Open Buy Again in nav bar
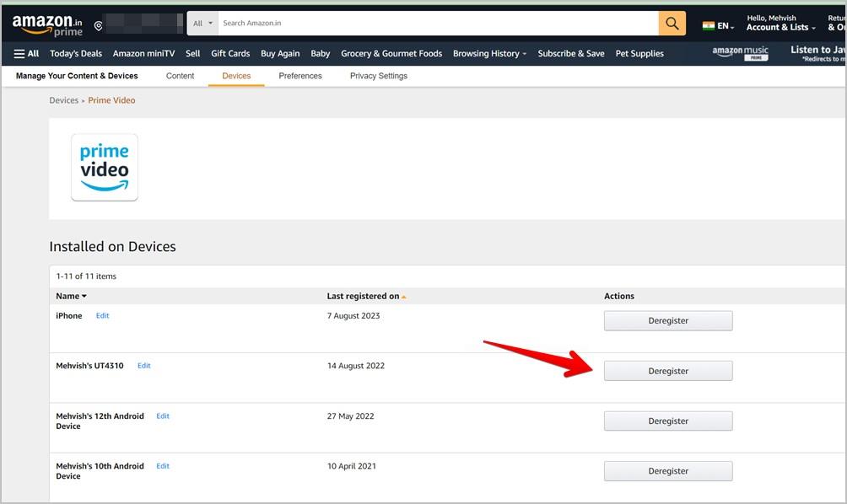This screenshot has height=504, width=847. pyautogui.click(x=280, y=53)
